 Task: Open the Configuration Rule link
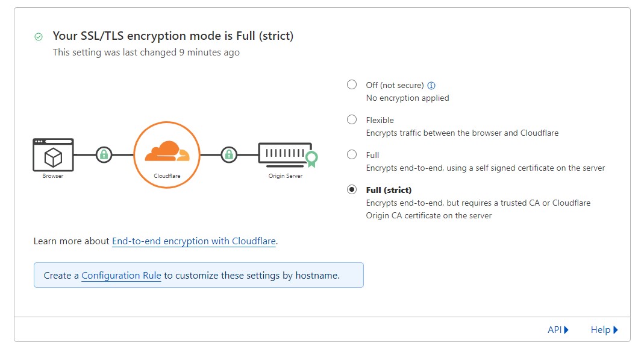(x=121, y=275)
